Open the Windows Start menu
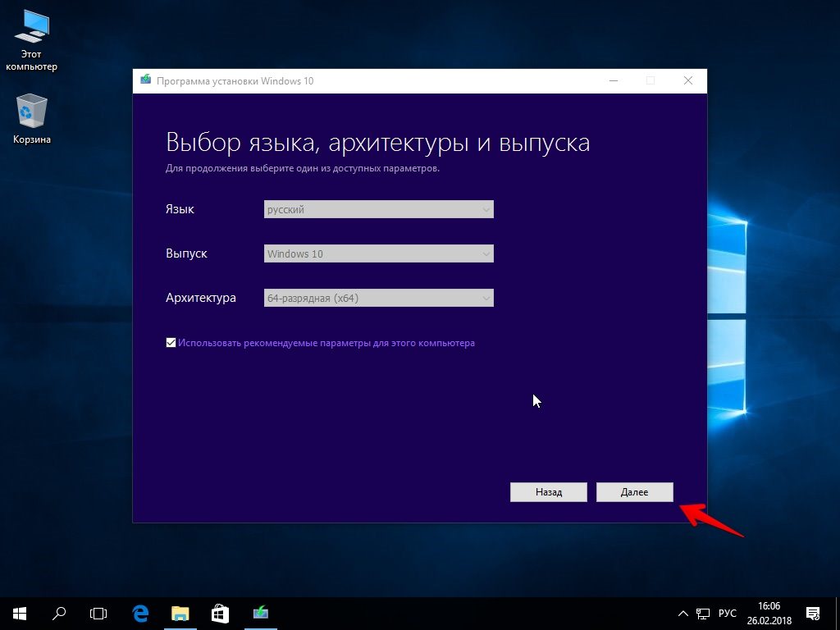This screenshot has height=630, width=840. (20, 614)
